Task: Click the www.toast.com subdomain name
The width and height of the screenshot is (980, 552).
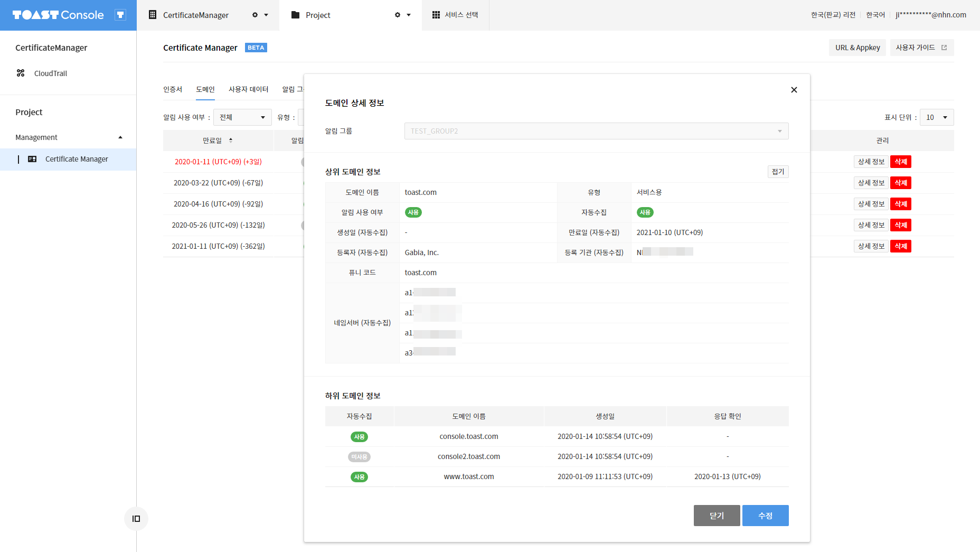Action: 469,476
